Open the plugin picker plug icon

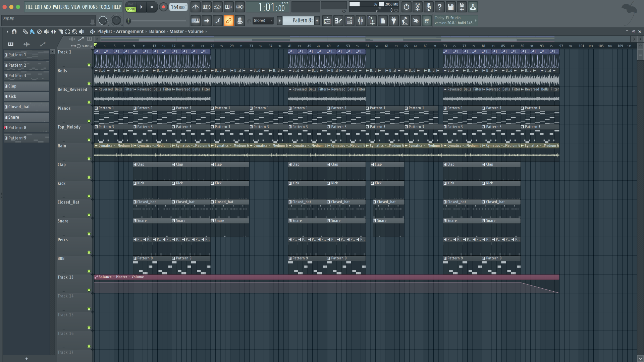coord(394,21)
